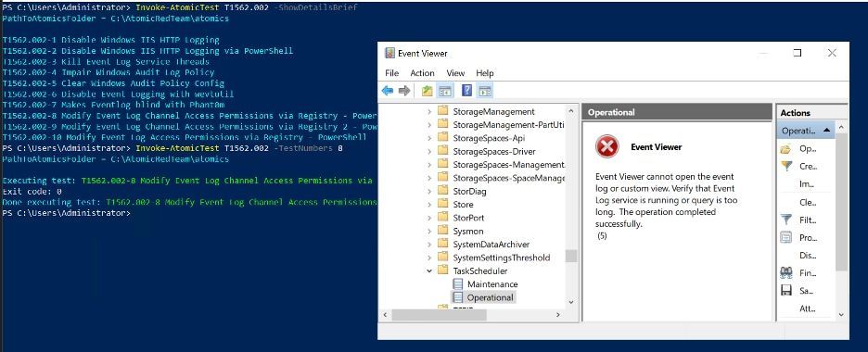Click the Find binoculars icon in Actions
The image size is (868, 352).
[786, 272]
